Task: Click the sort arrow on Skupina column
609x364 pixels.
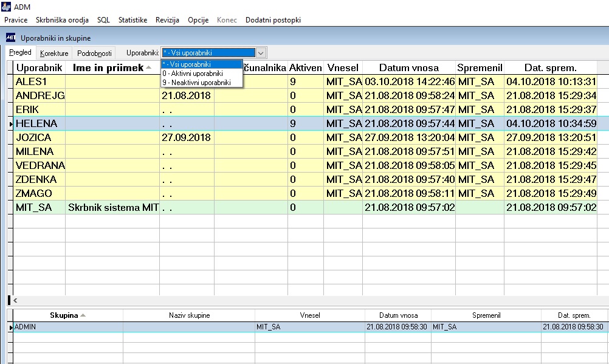Action: click(x=83, y=315)
